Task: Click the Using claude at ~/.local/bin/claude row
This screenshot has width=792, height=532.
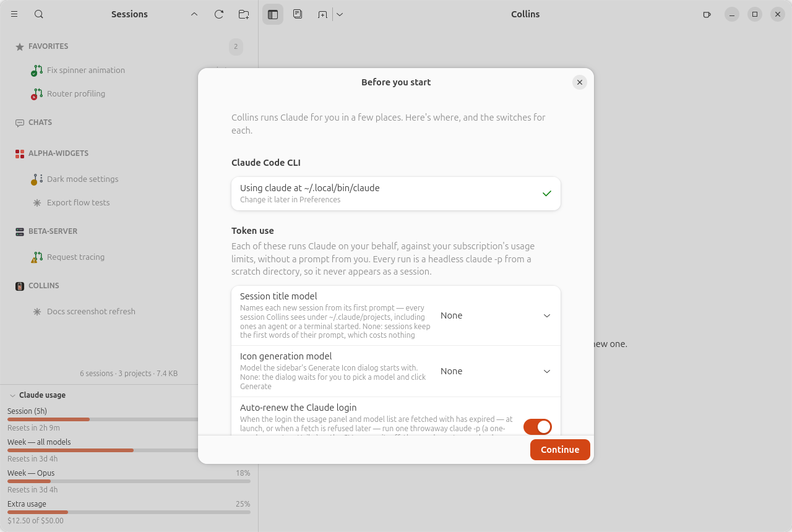Action: pyautogui.click(x=396, y=194)
